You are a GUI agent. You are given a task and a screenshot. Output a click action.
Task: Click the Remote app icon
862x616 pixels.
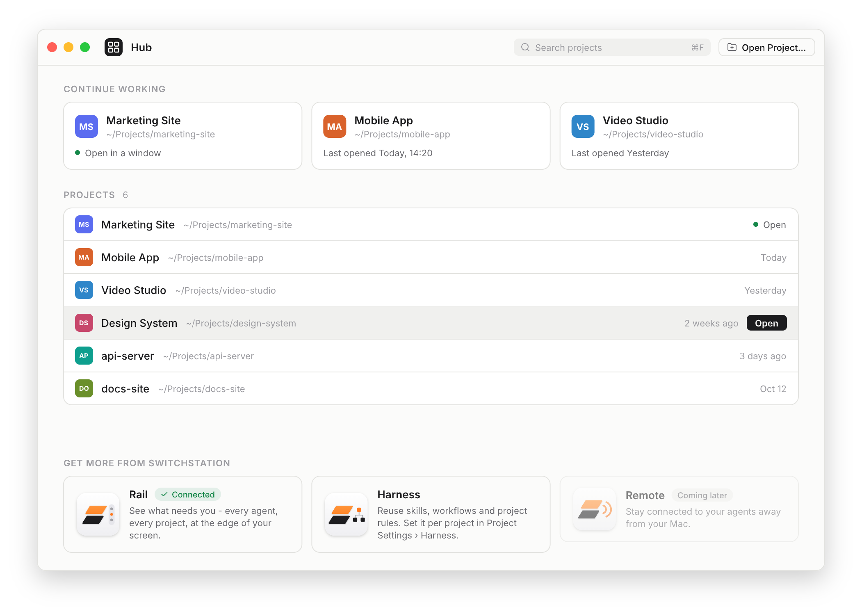[x=594, y=509]
